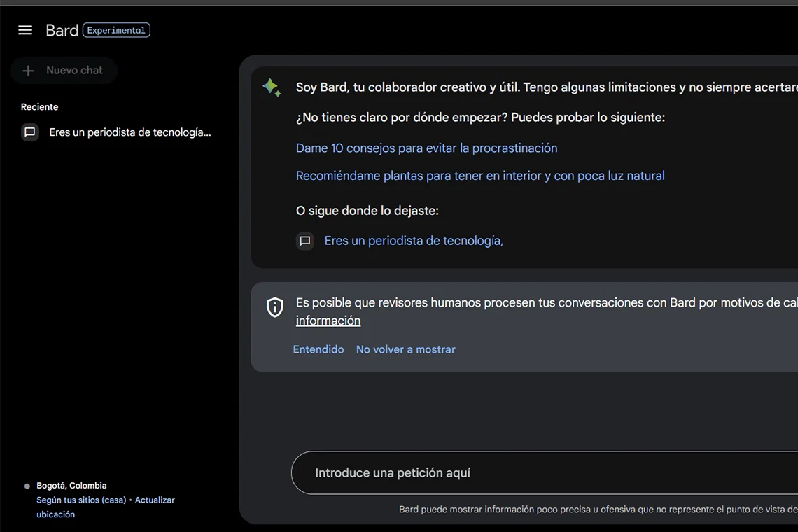This screenshot has height=532, width=798.
Task: Click the chat bubble icon in Reciente sidebar
Action: tap(30, 132)
